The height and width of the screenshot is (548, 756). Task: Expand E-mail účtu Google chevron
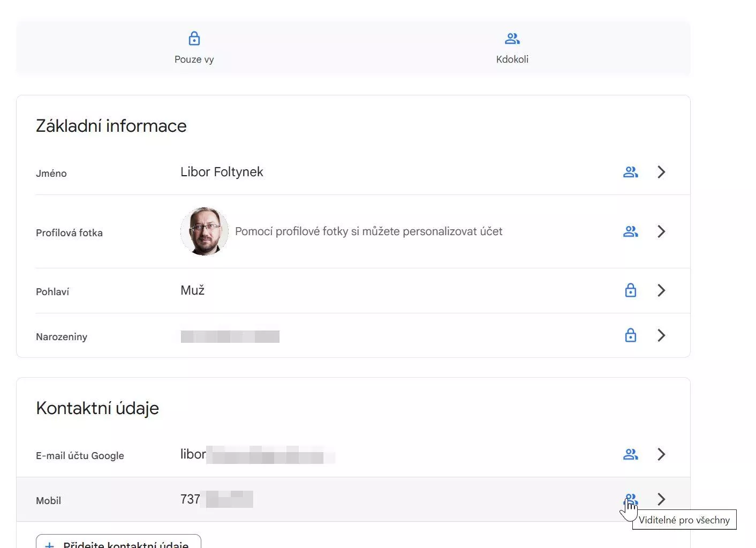(661, 454)
